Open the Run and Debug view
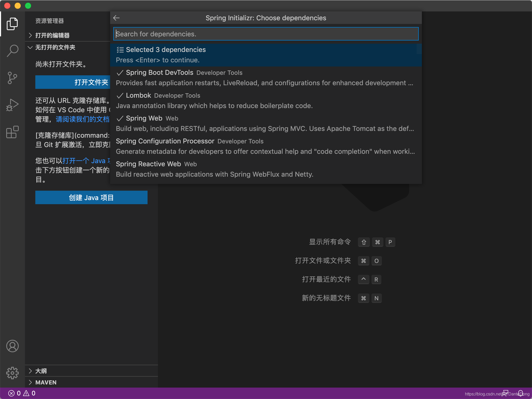Screen dimensions: 532x399 click(x=12, y=105)
